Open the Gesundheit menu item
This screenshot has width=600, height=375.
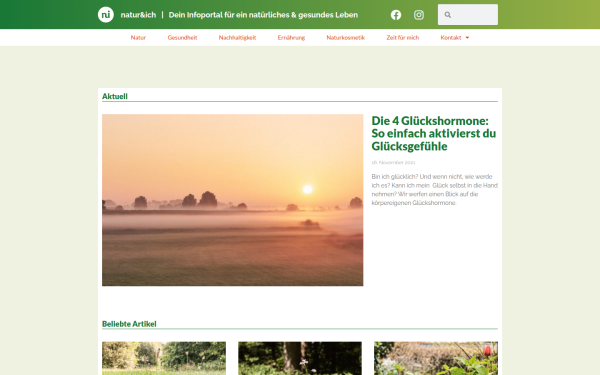(182, 38)
